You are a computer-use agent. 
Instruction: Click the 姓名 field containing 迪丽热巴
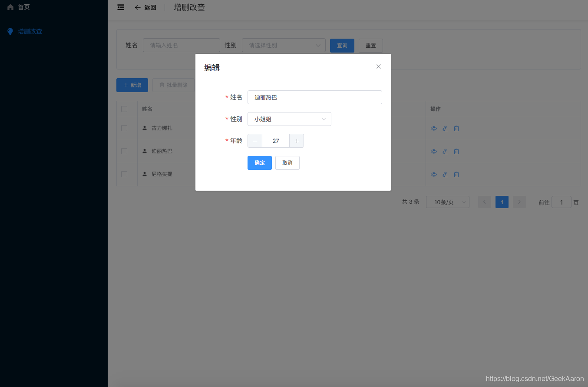coord(315,97)
